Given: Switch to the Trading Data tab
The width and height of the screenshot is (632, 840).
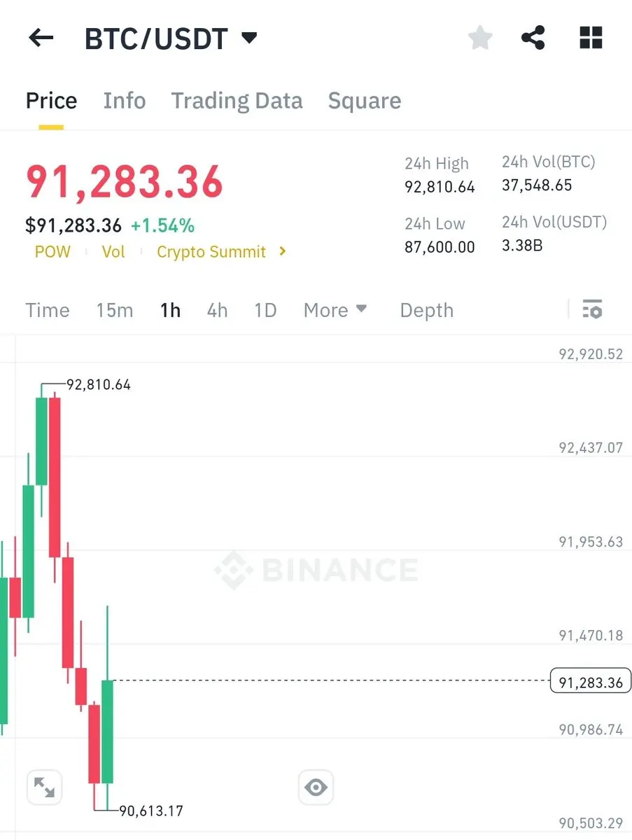Looking at the screenshot, I should (237, 101).
